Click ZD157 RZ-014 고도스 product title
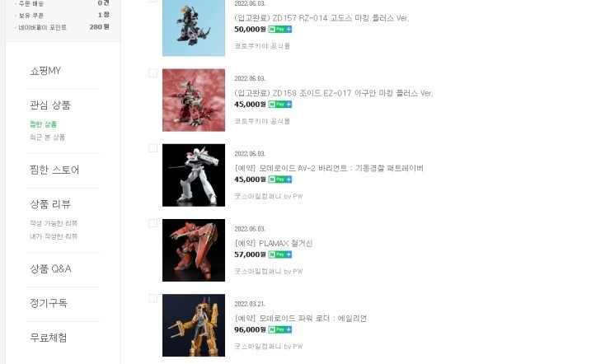Screen dimensions: 610x364 (x=321, y=18)
